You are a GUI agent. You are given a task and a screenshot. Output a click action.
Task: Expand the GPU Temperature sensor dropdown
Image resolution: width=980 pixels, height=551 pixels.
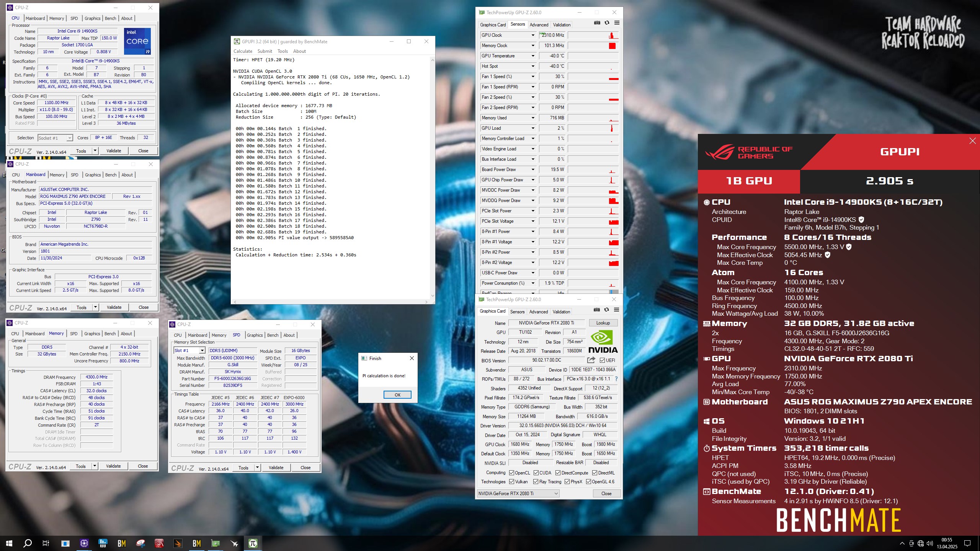(x=532, y=56)
